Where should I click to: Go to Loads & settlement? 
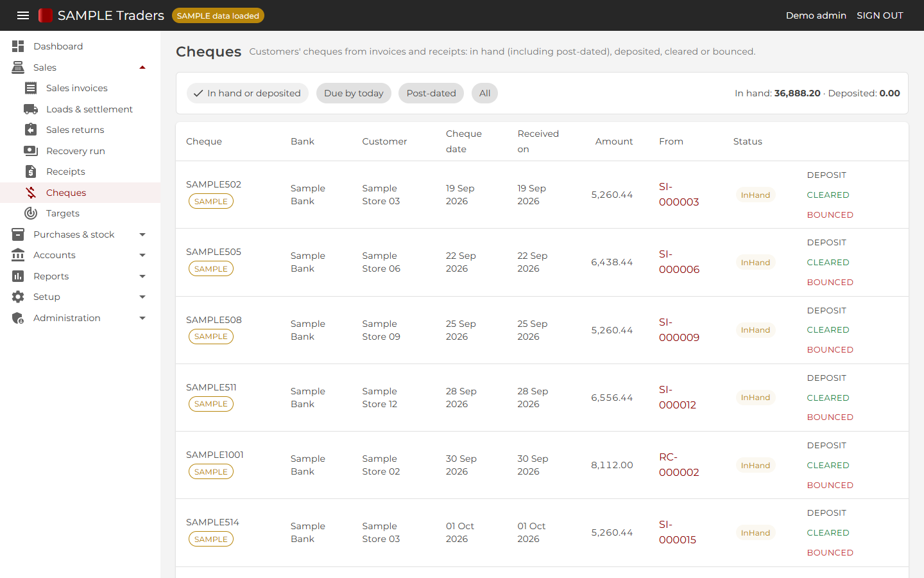click(80, 109)
